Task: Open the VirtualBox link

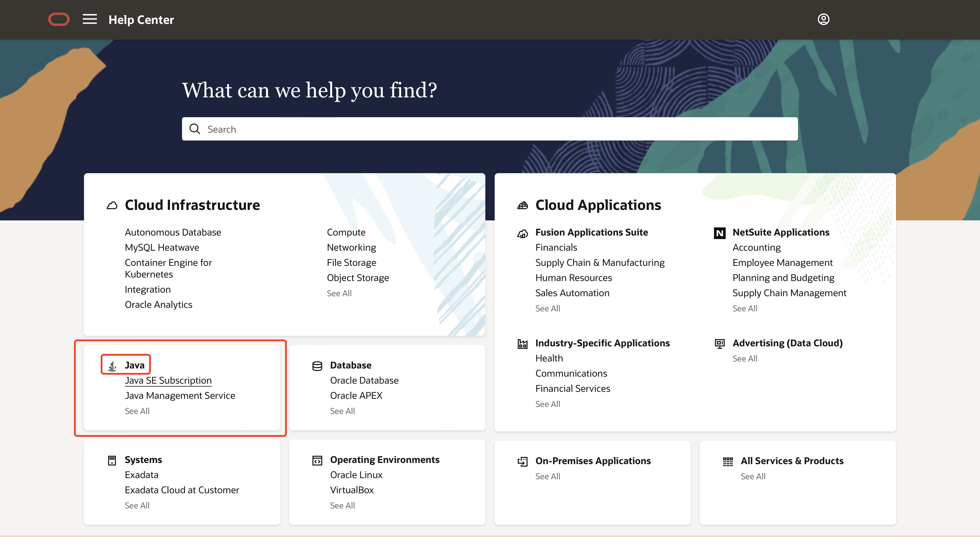Action: click(352, 490)
